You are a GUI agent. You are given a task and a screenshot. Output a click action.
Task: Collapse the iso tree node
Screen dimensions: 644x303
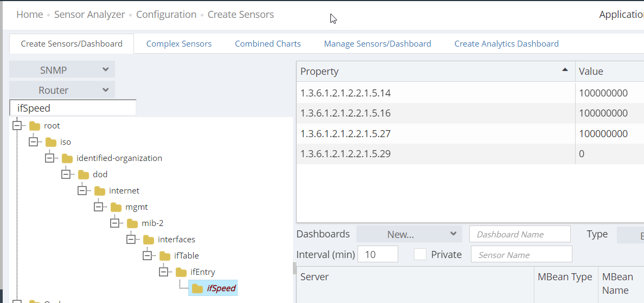pyautogui.click(x=33, y=142)
